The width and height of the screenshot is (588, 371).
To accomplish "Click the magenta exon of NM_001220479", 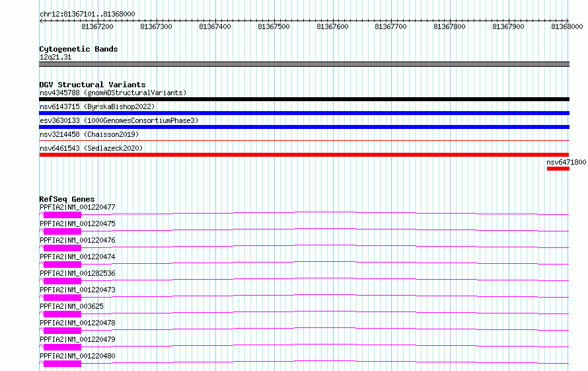I will pos(62,347).
